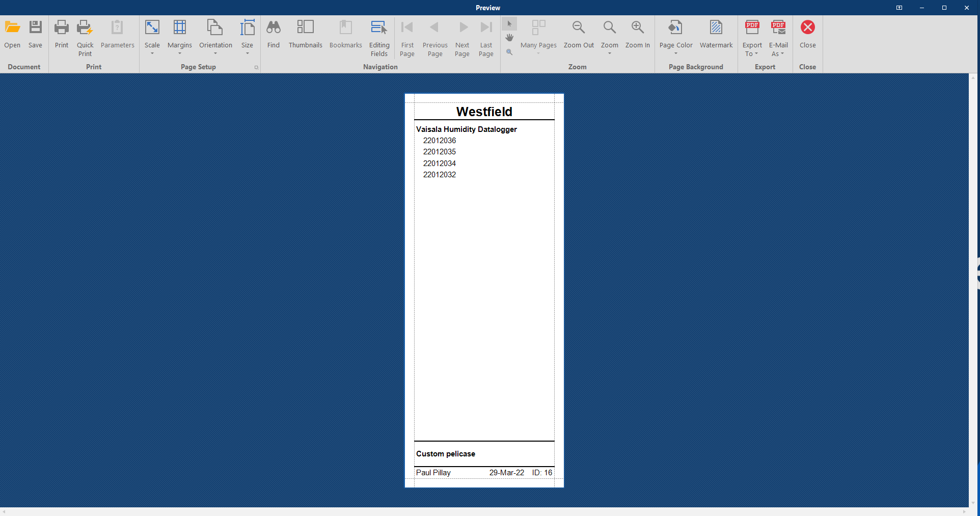
Task: Click serial number 22012034
Action: point(440,164)
